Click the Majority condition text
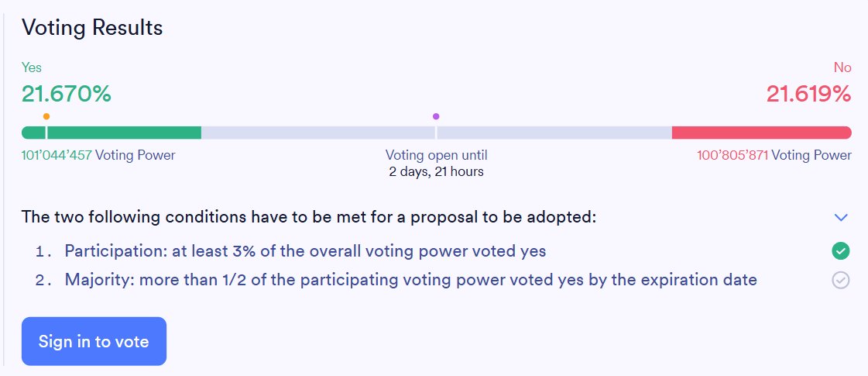Screen dimensions: 868x376 coord(410,280)
